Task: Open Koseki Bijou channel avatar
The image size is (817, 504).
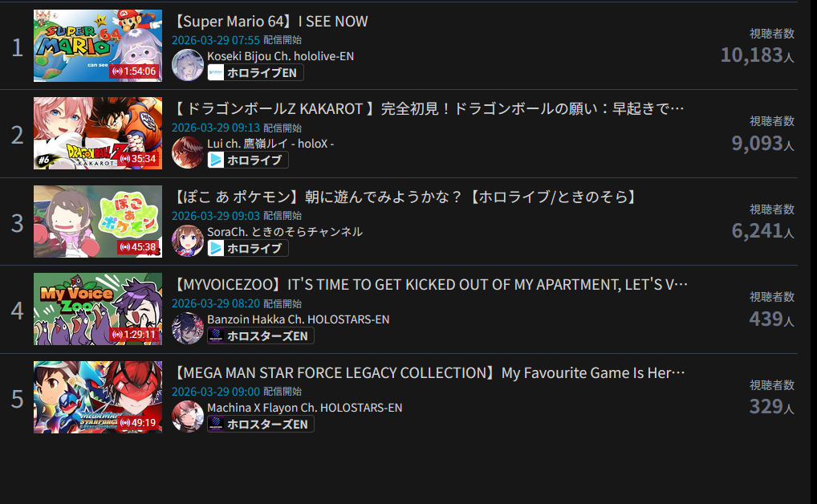Action: (x=188, y=65)
